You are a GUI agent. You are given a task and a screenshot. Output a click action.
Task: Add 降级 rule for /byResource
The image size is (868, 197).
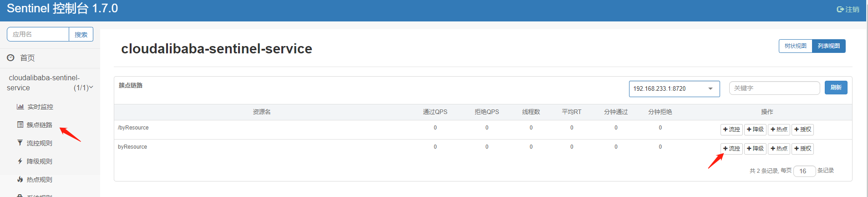tap(755, 130)
